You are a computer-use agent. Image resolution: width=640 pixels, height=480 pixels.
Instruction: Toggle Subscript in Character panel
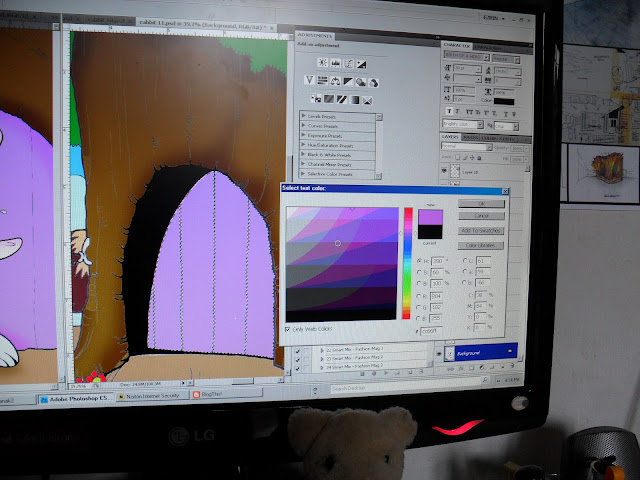[495, 113]
